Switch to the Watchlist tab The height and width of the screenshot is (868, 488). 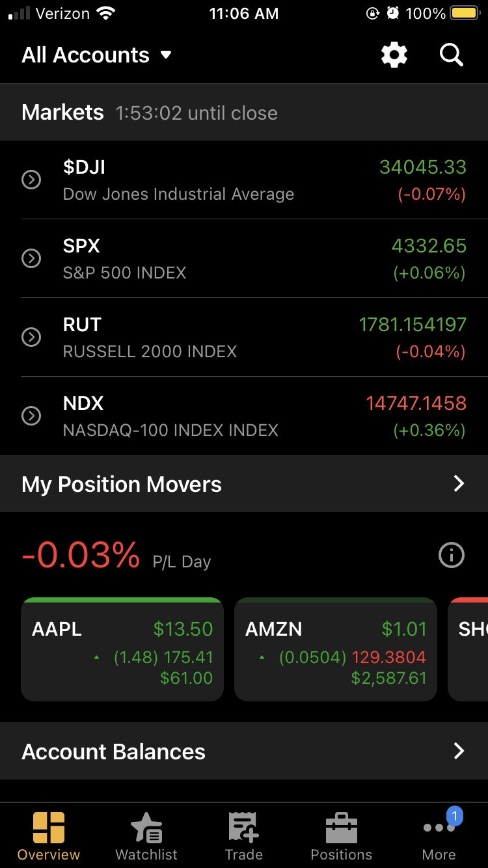pyautogui.click(x=146, y=836)
